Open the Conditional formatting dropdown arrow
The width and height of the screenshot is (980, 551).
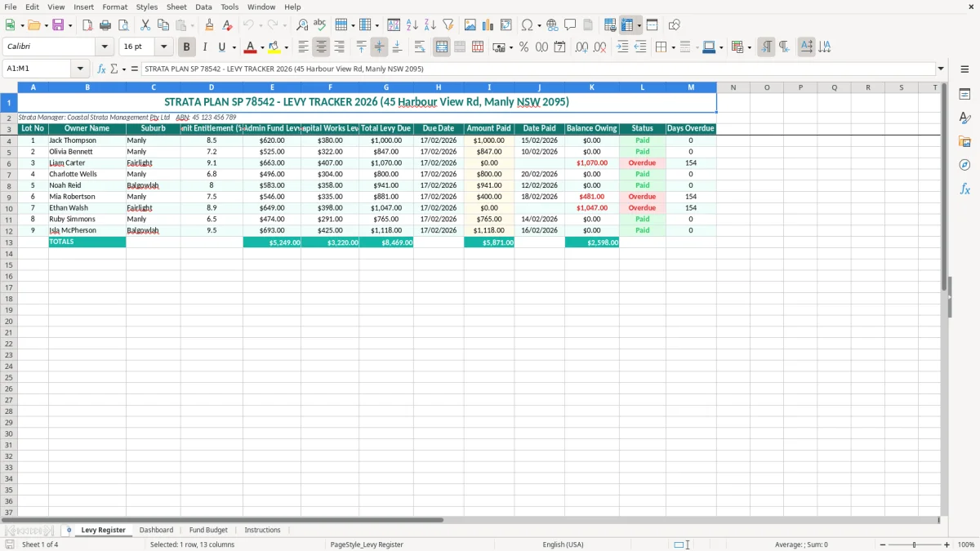pyautogui.click(x=749, y=47)
